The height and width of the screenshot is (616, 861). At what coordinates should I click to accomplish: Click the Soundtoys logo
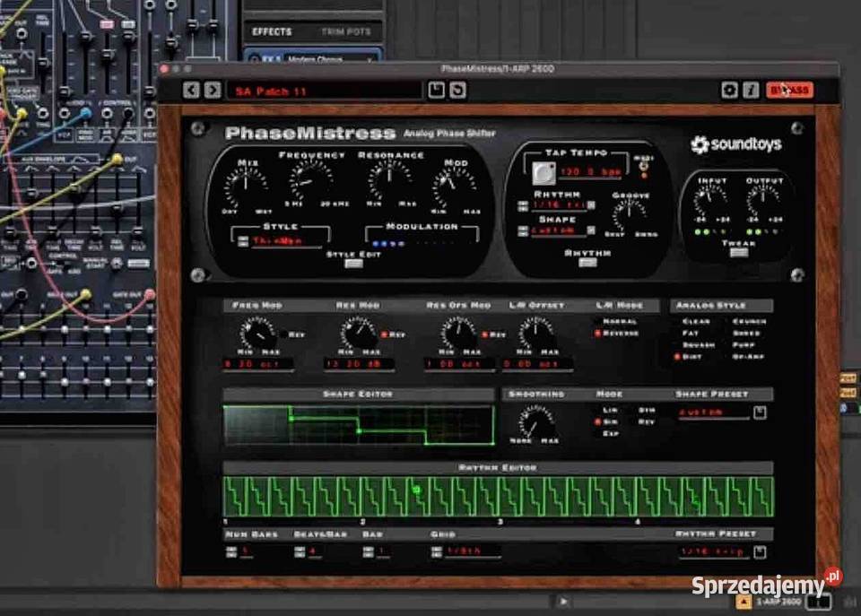pyautogui.click(x=734, y=143)
